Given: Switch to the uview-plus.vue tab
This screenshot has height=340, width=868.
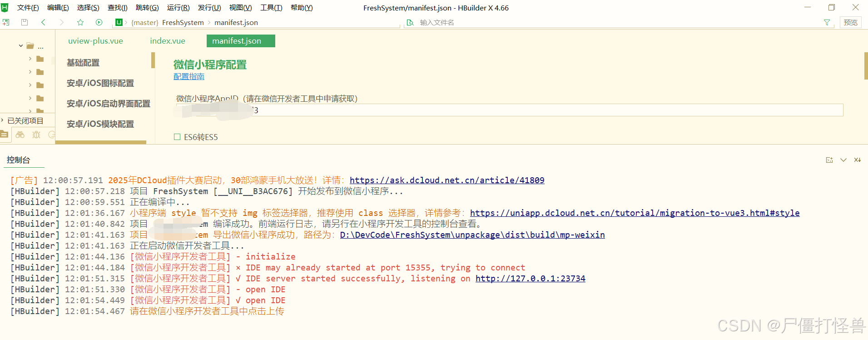Looking at the screenshot, I should coord(95,41).
